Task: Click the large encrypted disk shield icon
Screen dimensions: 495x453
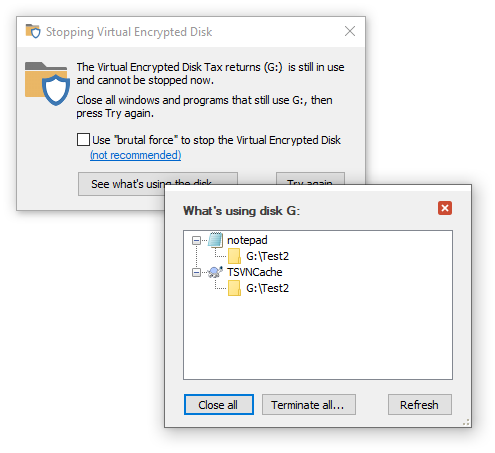Action: [47, 84]
